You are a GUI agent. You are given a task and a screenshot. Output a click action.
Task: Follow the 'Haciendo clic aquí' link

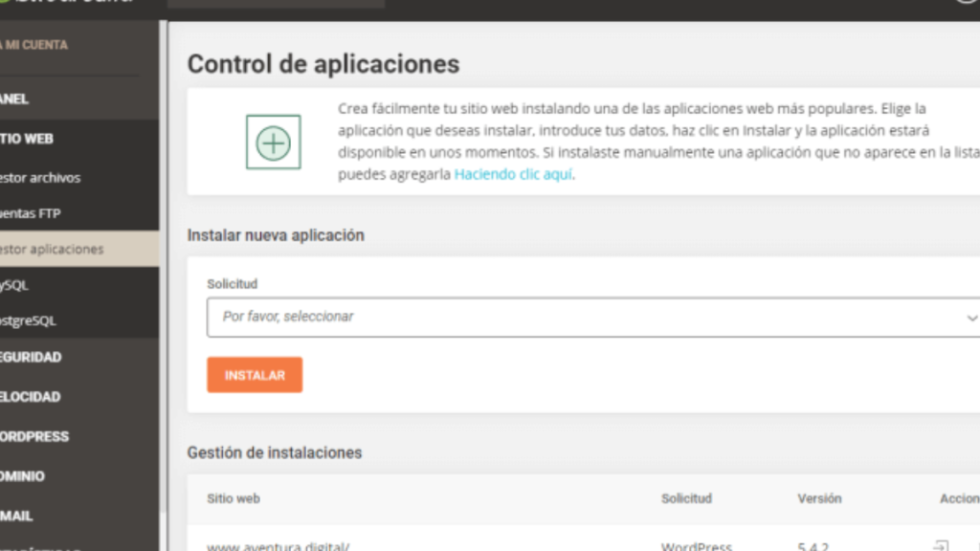click(513, 174)
